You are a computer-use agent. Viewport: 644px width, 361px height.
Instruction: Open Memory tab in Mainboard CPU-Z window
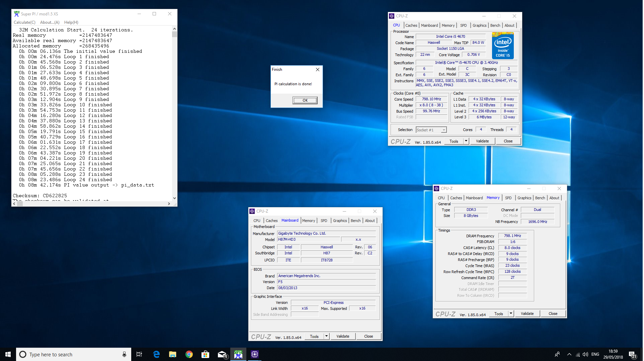(x=309, y=221)
